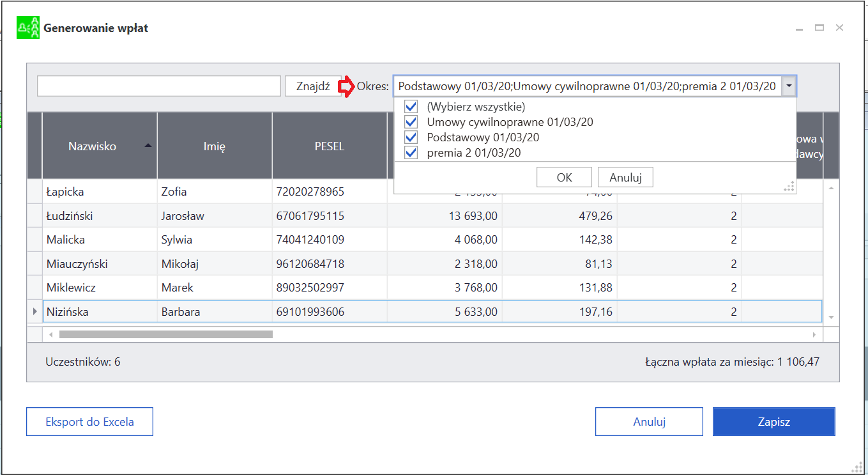This screenshot has width=868, height=475.
Task: Click the green Generowanie wpłat app icon
Action: point(28,28)
